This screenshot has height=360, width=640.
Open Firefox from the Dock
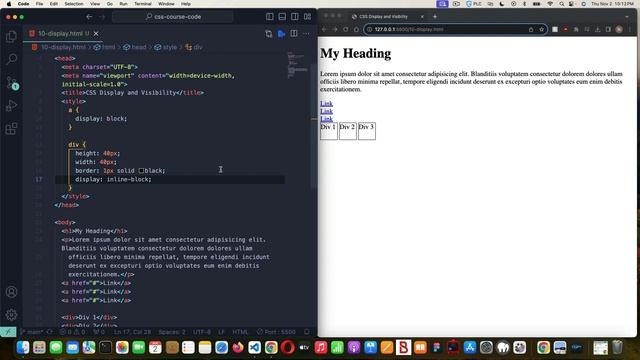(x=238, y=347)
